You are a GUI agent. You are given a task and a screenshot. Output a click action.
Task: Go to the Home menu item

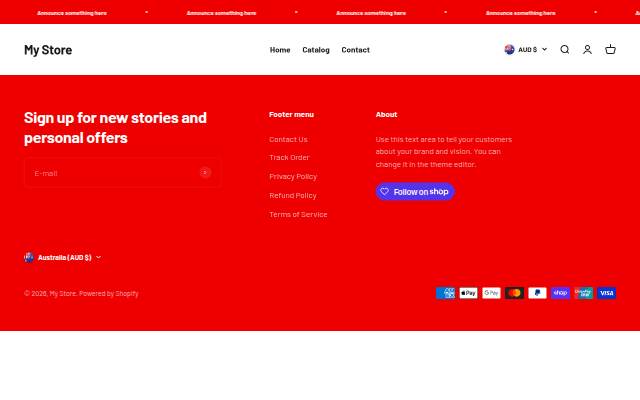tap(280, 50)
